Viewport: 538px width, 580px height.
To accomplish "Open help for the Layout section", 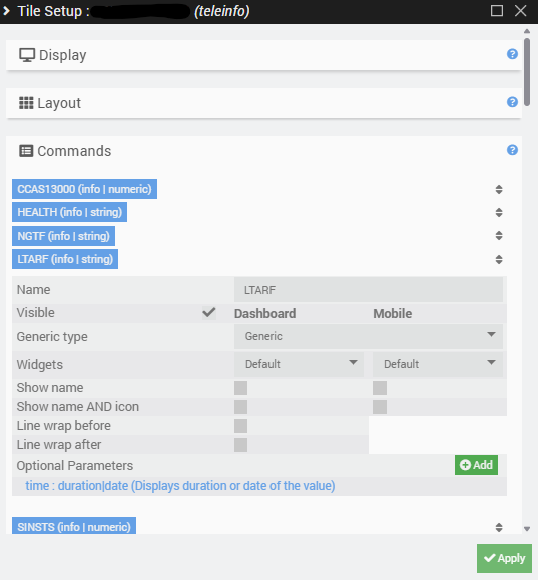I will click(512, 102).
